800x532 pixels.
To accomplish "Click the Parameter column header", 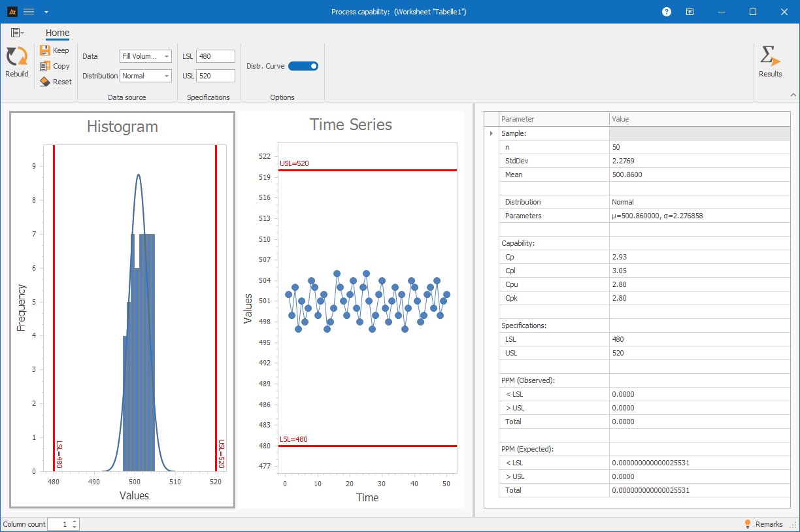I will [554, 119].
